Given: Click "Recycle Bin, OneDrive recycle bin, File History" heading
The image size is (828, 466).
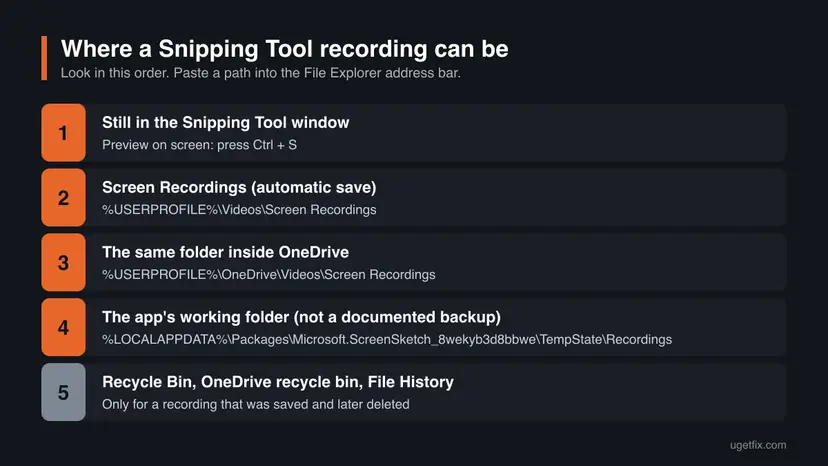Looking at the screenshot, I should pos(278,382).
